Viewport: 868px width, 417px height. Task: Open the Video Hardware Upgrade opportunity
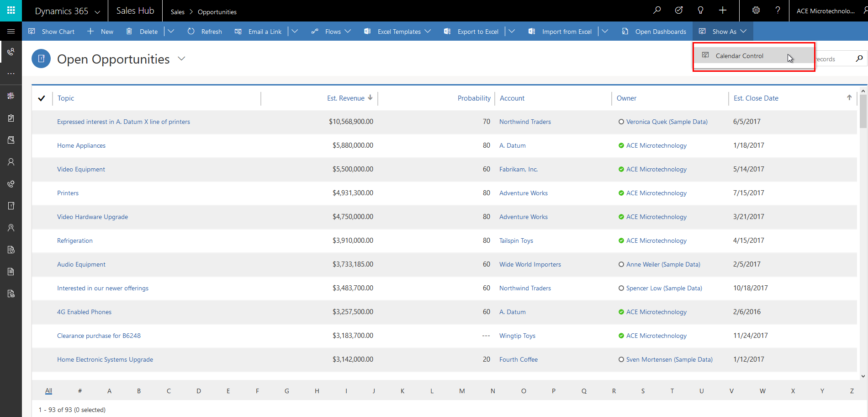point(92,217)
